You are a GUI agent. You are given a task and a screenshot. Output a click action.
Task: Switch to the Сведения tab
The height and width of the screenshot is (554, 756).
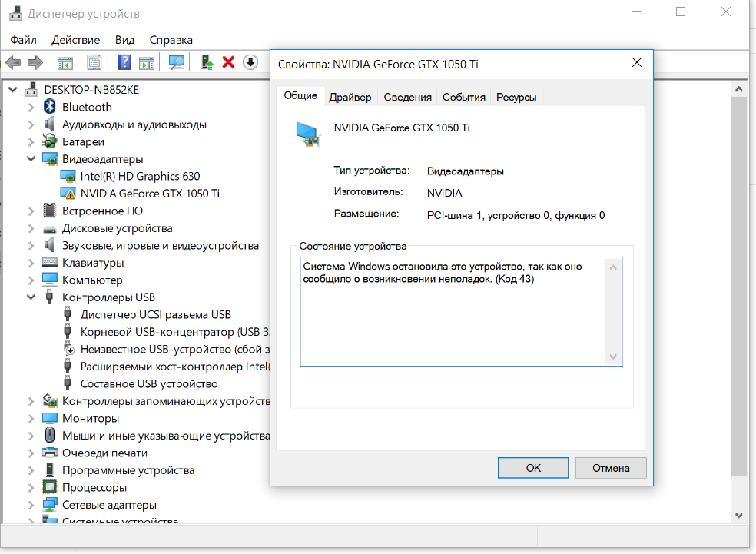(x=407, y=97)
